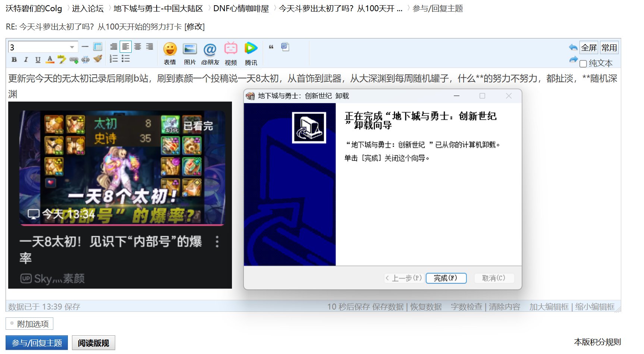Align text to the left
This screenshot has width=644, height=354.
coord(126,47)
